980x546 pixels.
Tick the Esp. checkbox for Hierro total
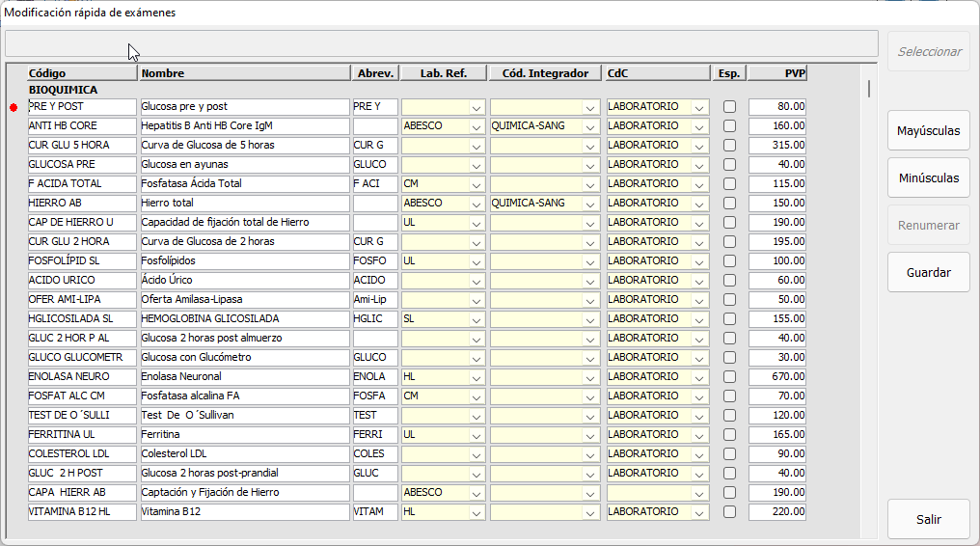point(729,204)
